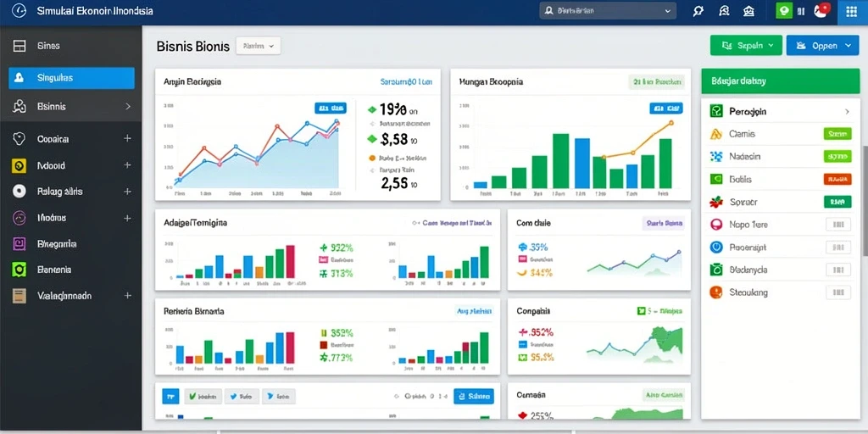868x434 pixels.
Task: Click the Twitter bird icon button
Action: (242, 397)
